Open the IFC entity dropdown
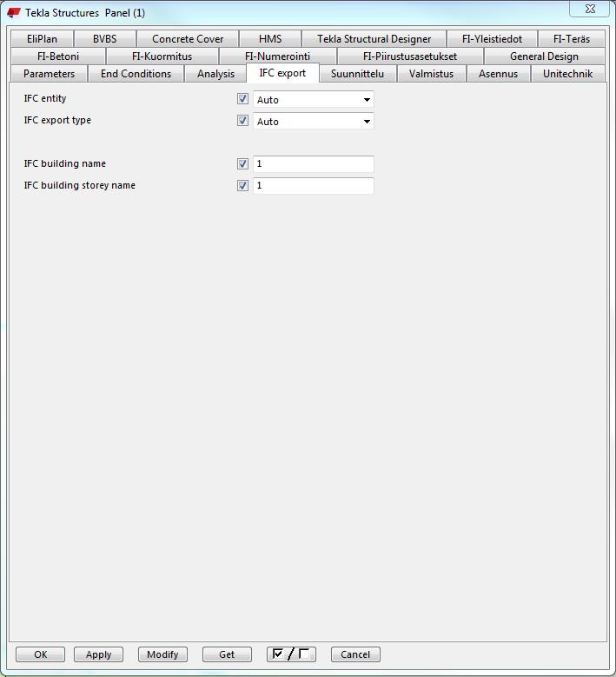The height and width of the screenshot is (677, 616). click(x=314, y=100)
